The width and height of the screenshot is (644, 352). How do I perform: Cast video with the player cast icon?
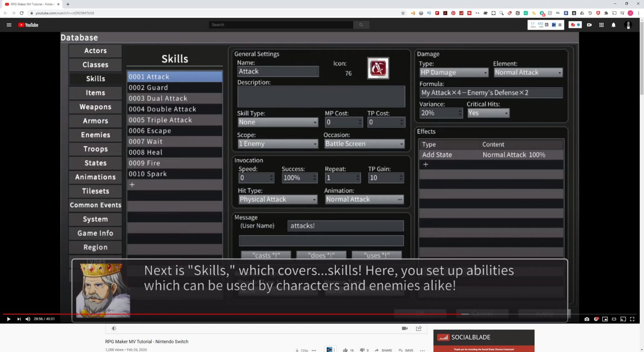pos(623,319)
